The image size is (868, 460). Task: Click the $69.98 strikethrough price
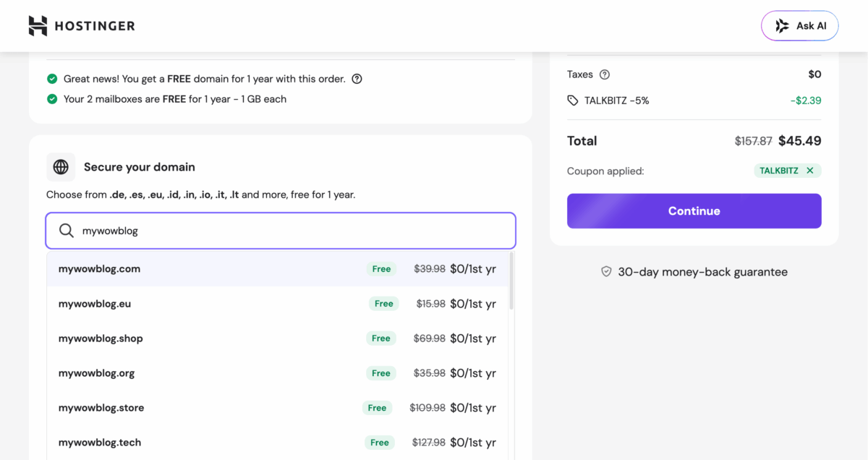pos(430,338)
